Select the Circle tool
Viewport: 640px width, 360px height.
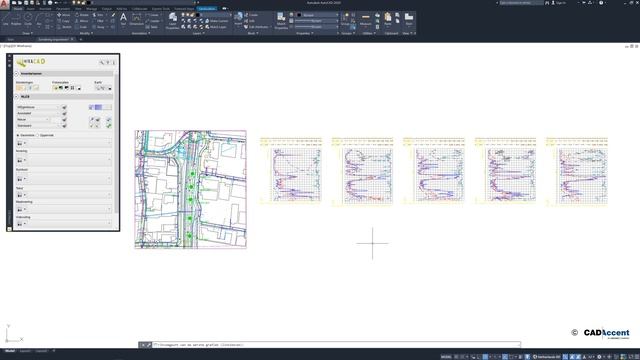(28, 19)
